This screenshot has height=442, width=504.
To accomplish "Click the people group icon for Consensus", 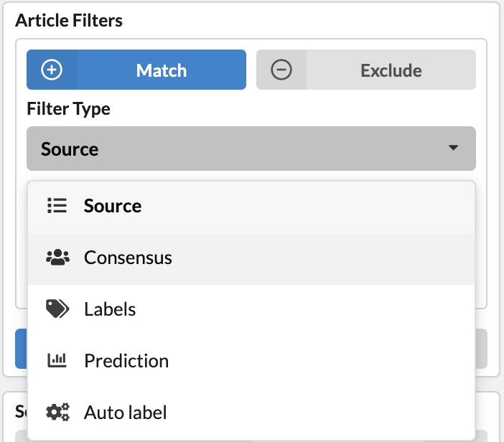I will coord(57,258).
